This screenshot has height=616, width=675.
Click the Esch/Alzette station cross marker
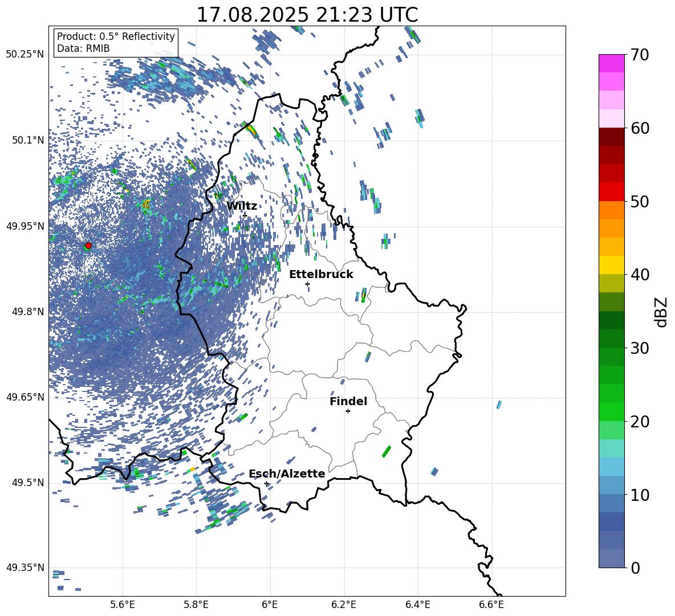tap(266, 483)
